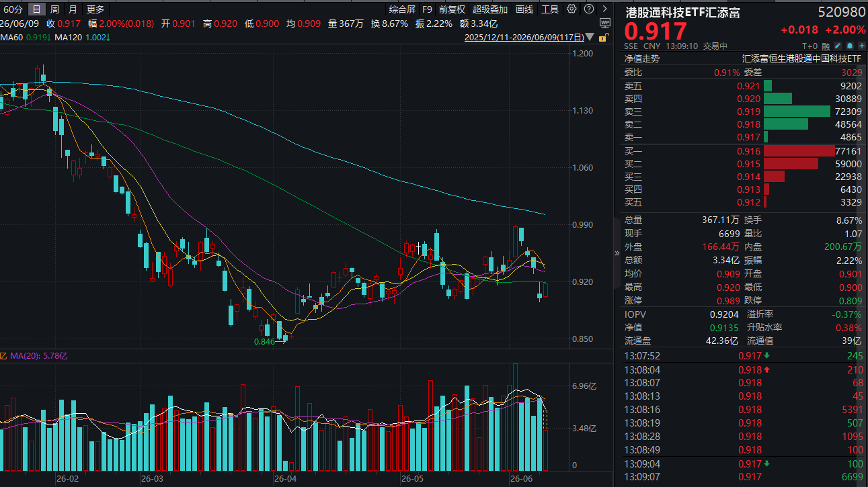Click the 超级叠加 overlay button
The width and height of the screenshot is (868, 487).
(x=490, y=9)
